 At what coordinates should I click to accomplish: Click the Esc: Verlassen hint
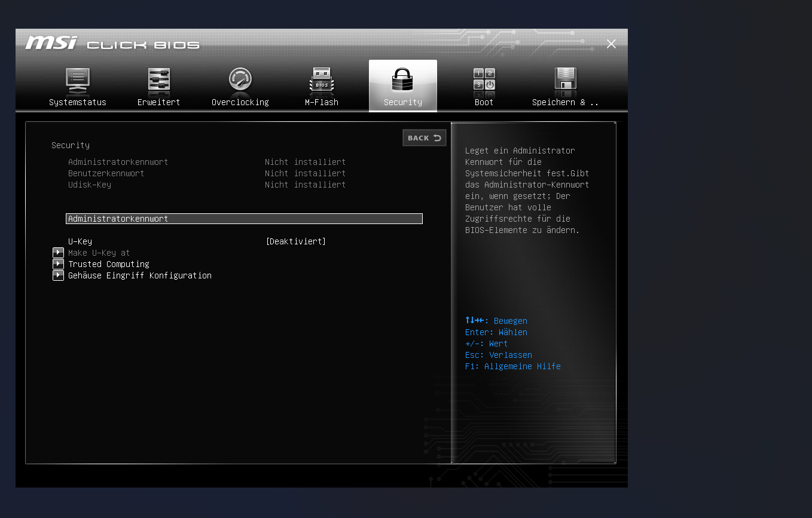[x=499, y=355]
